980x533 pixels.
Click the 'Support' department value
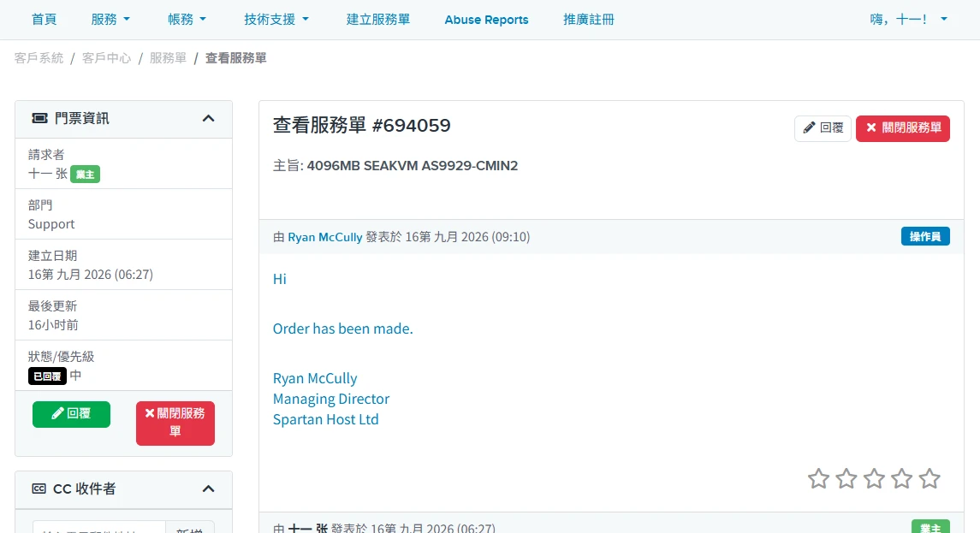click(51, 223)
